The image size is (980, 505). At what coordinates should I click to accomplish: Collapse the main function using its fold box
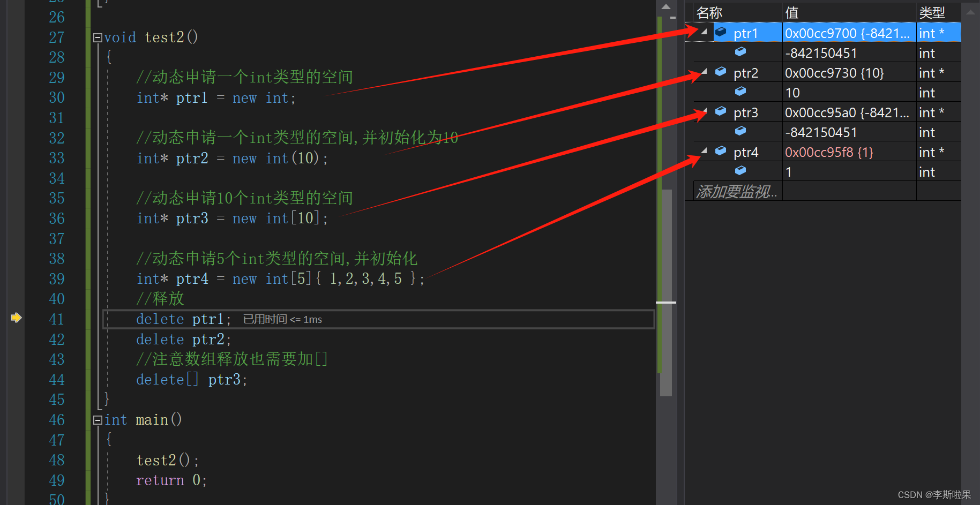[x=97, y=420]
